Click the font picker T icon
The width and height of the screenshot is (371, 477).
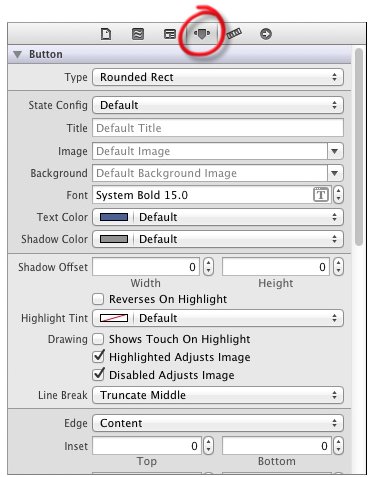pos(321,195)
